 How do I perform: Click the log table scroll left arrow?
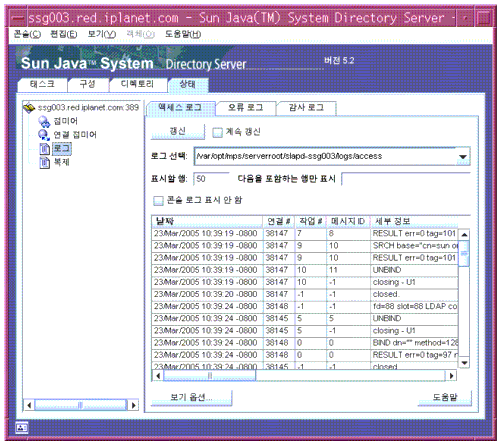pyautogui.click(x=158, y=376)
